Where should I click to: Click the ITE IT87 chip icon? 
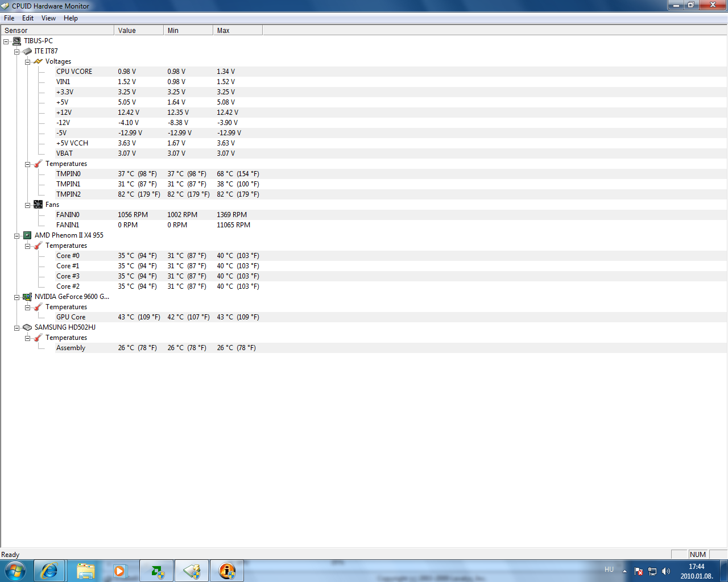click(27, 51)
